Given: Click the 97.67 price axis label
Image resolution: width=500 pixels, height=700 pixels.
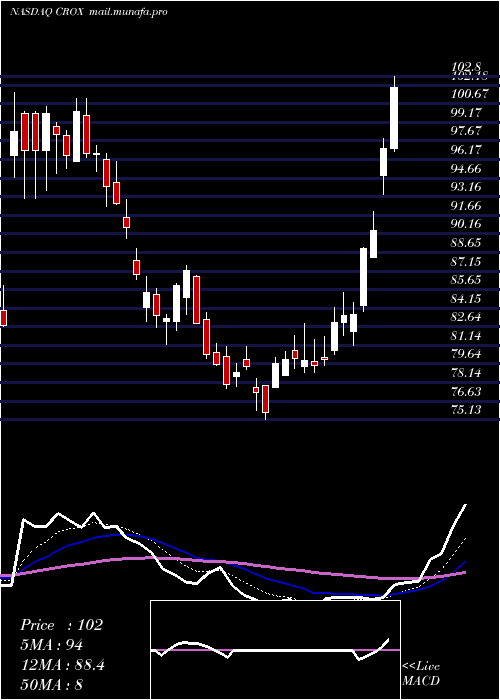Looking at the screenshot, I should click(x=467, y=131).
